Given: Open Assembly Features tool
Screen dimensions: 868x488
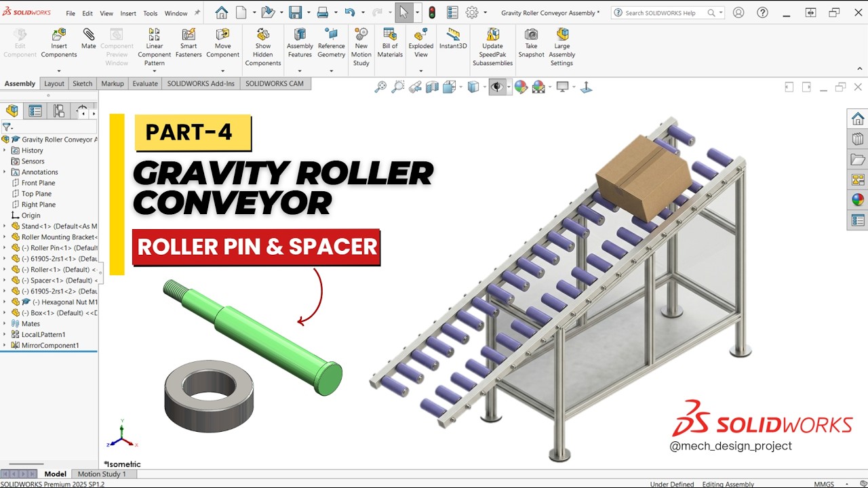Looking at the screenshot, I should point(300,43).
